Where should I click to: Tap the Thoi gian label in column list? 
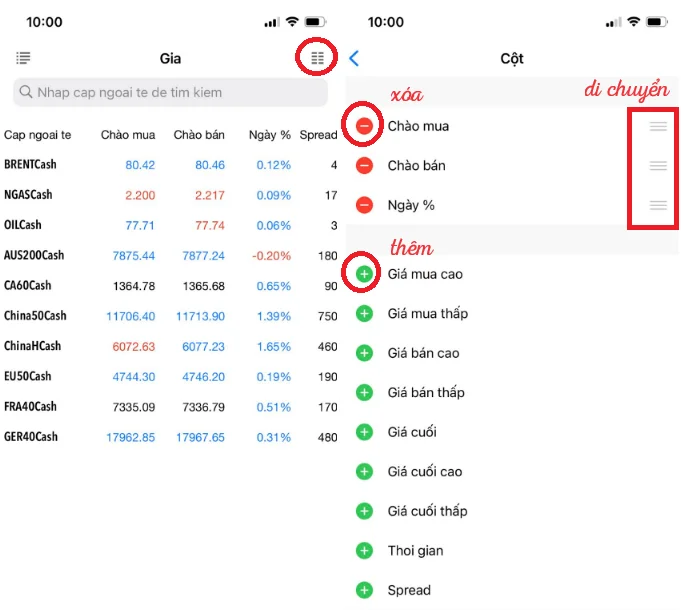[415, 551]
